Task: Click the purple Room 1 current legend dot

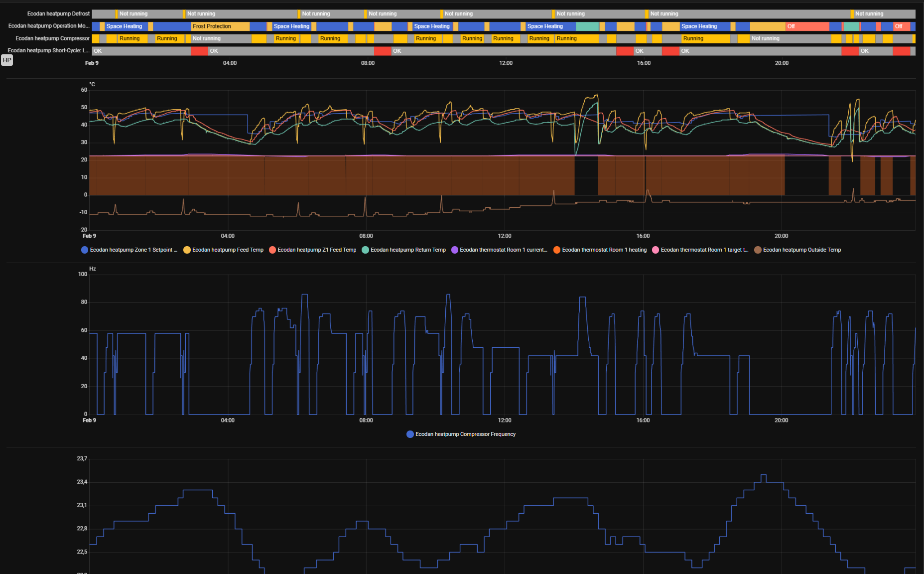Action: 454,250
